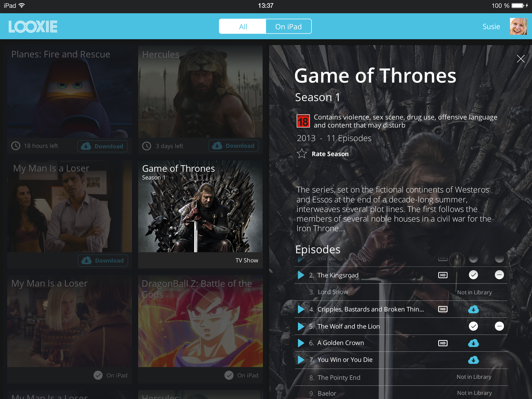Tap the Game of Thrones title heading
The width and height of the screenshot is (532, 399).
coord(375,76)
